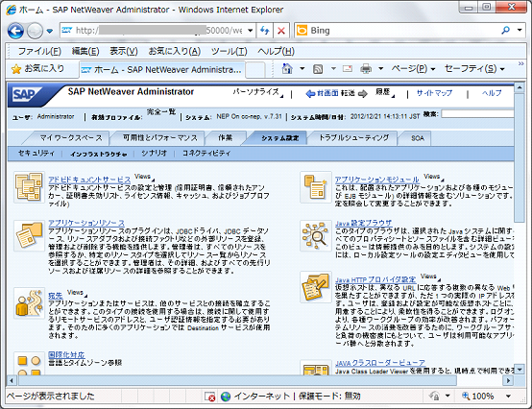Screen dimensions: 532x409
Task: Click the red stop loading icon
Action: pyautogui.click(x=281, y=31)
